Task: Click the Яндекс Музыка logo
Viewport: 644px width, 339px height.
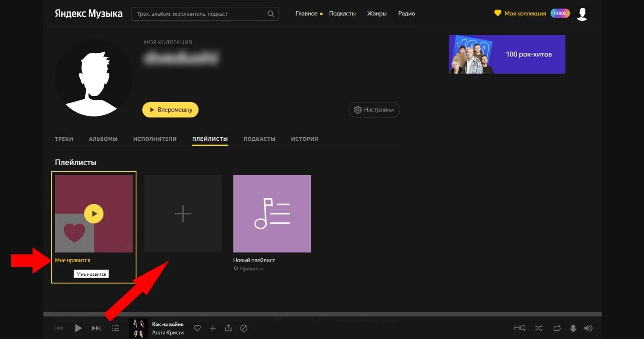Action: (x=88, y=14)
